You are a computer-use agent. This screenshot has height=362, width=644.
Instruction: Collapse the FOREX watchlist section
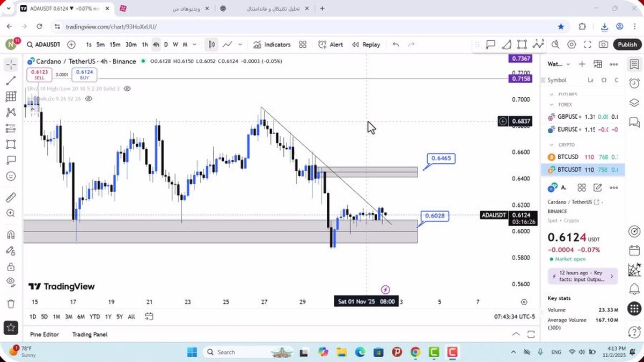[552, 105]
